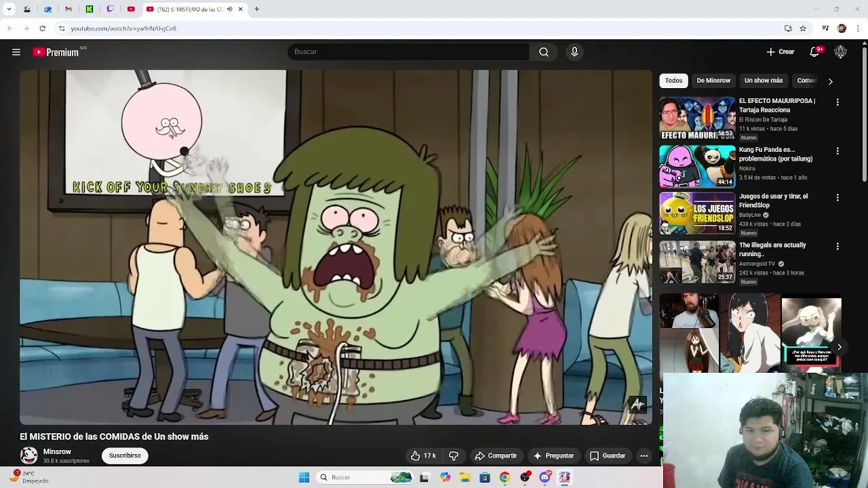This screenshot has width=868, height=488.
Task: Open new browser tab with plus
Action: coord(256,9)
